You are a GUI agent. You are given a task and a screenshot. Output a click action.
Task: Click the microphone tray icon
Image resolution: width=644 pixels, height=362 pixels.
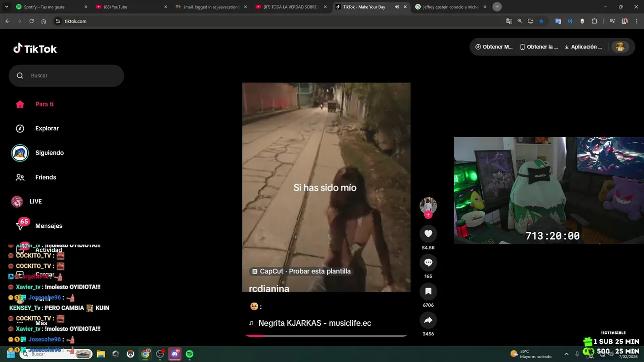click(x=577, y=354)
